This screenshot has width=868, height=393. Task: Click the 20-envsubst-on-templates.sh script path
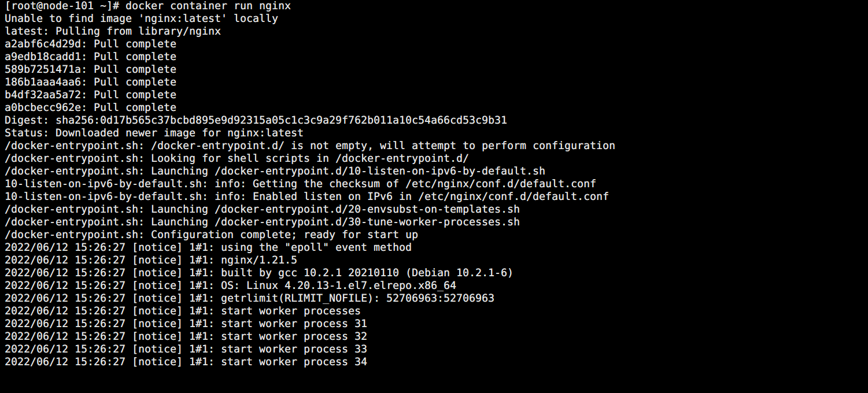point(367,209)
